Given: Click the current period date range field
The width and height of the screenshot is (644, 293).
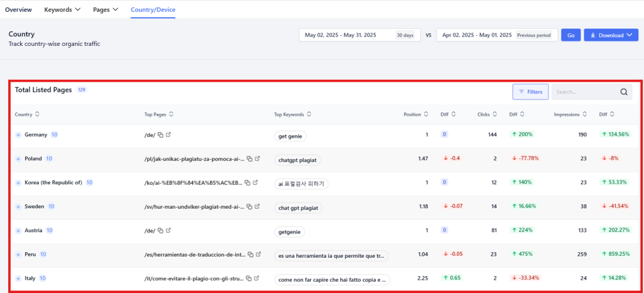Looking at the screenshot, I should 359,35.
